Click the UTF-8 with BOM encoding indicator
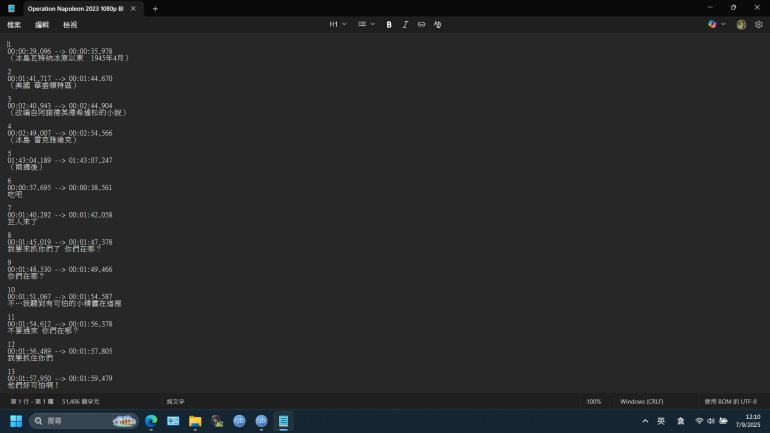The height and width of the screenshot is (433, 770). tap(730, 402)
